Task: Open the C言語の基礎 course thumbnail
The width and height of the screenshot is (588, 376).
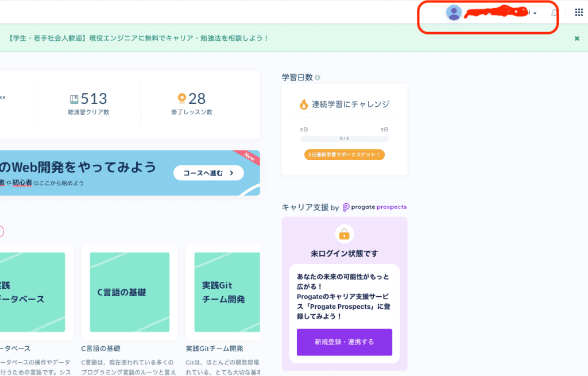Action: (x=129, y=292)
